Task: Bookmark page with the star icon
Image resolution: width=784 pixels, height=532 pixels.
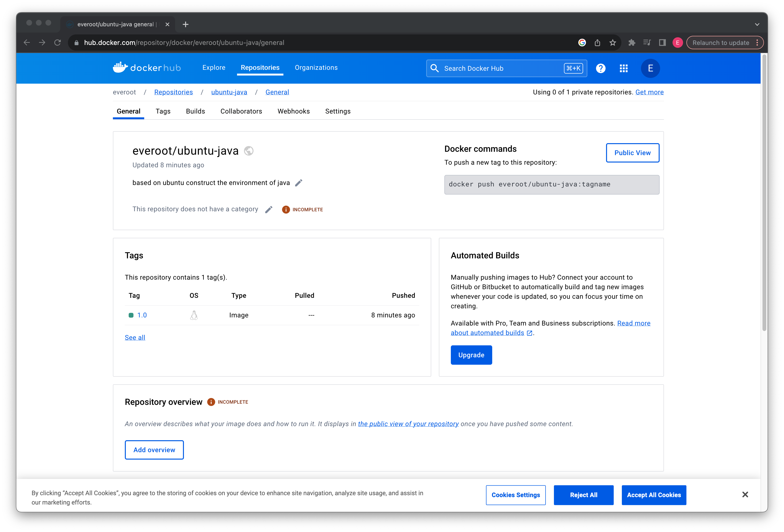Action: coord(613,43)
